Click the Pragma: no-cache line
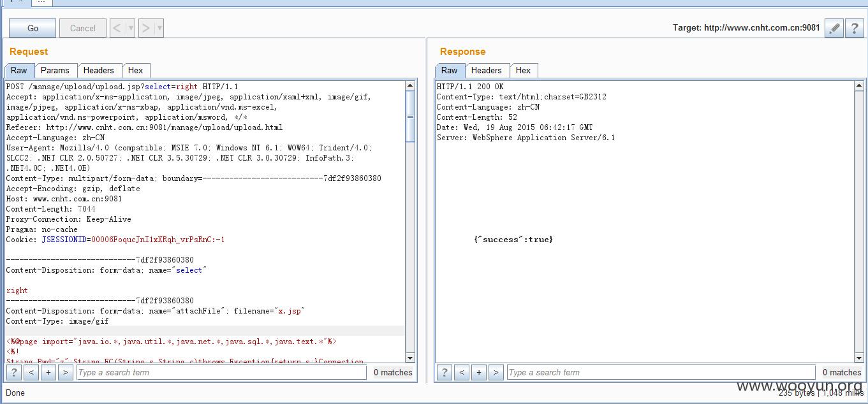868x404 pixels. coord(41,229)
